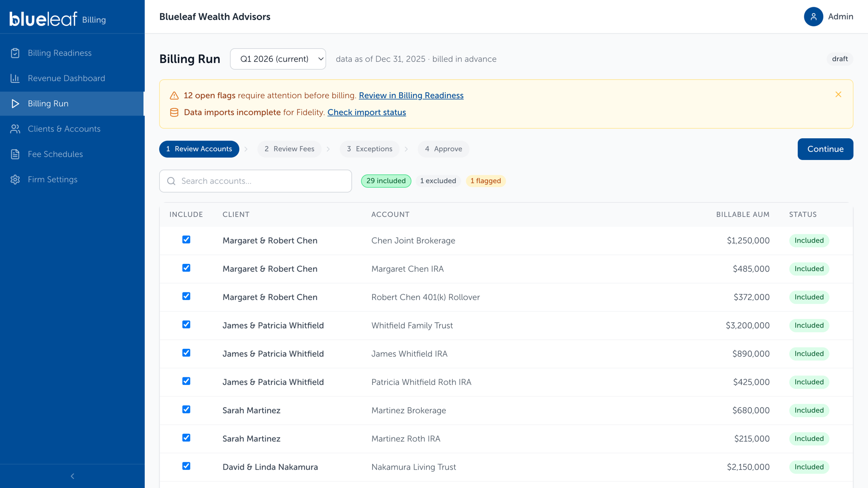This screenshot has height=488, width=868.
Task: Click the Admin label
Action: click(x=840, y=17)
